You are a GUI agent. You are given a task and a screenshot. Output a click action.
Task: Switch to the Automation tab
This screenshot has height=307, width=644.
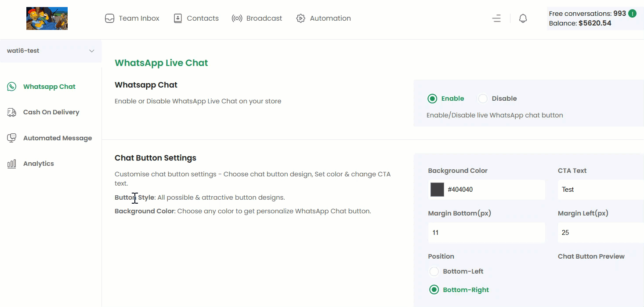pos(323,18)
